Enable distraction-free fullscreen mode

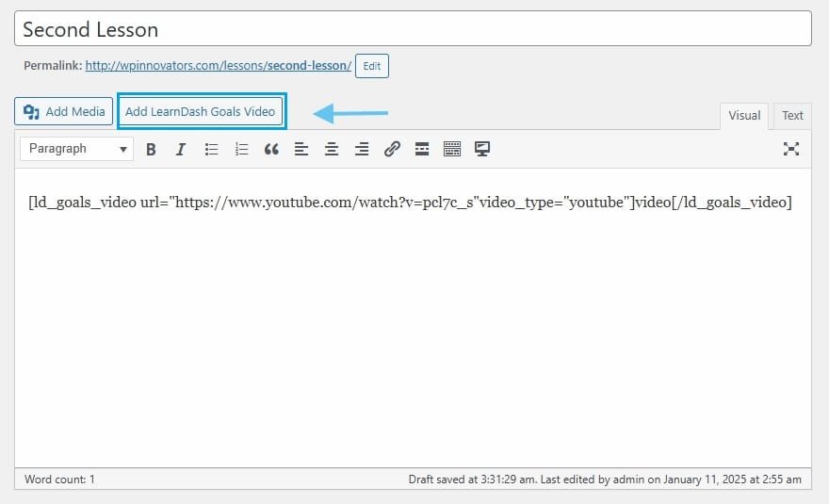pos(791,149)
